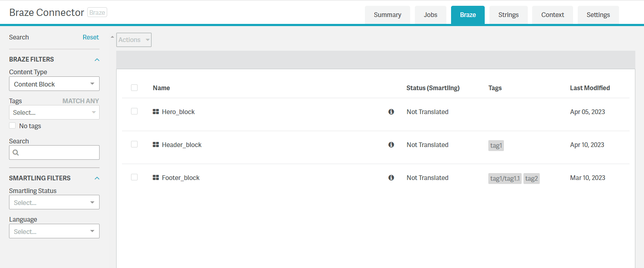
Task: Toggle the MATCH ANY tags option
Action: click(80, 101)
